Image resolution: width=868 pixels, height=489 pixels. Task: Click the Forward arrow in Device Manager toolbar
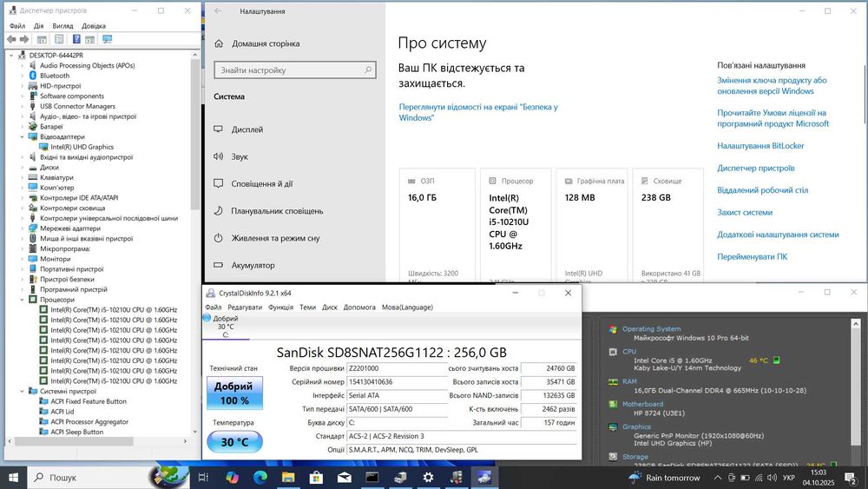pyautogui.click(x=23, y=39)
